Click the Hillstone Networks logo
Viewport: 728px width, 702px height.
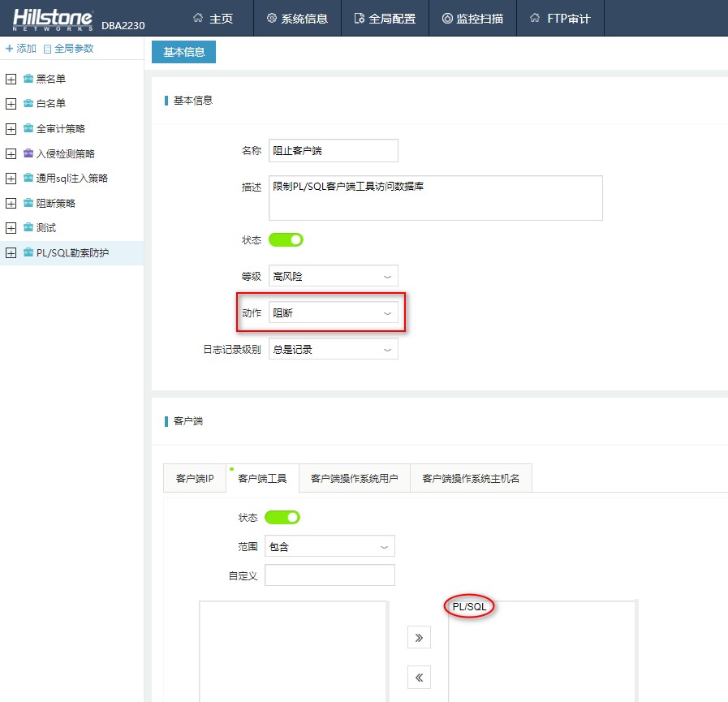click(x=53, y=19)
